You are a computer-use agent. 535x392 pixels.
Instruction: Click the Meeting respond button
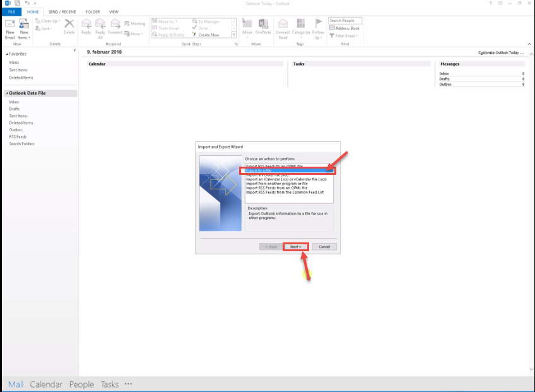pyautogui.click(x=135, y=23)
